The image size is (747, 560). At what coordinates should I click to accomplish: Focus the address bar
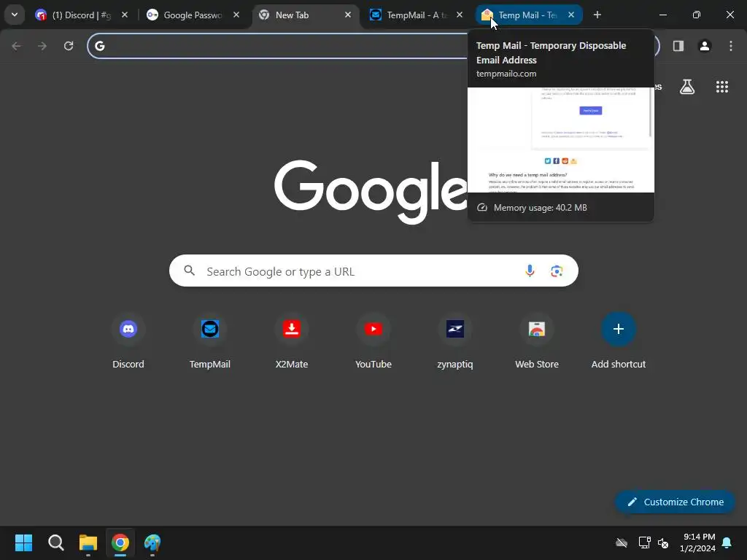pyautogui.click(x=286, y=46)
